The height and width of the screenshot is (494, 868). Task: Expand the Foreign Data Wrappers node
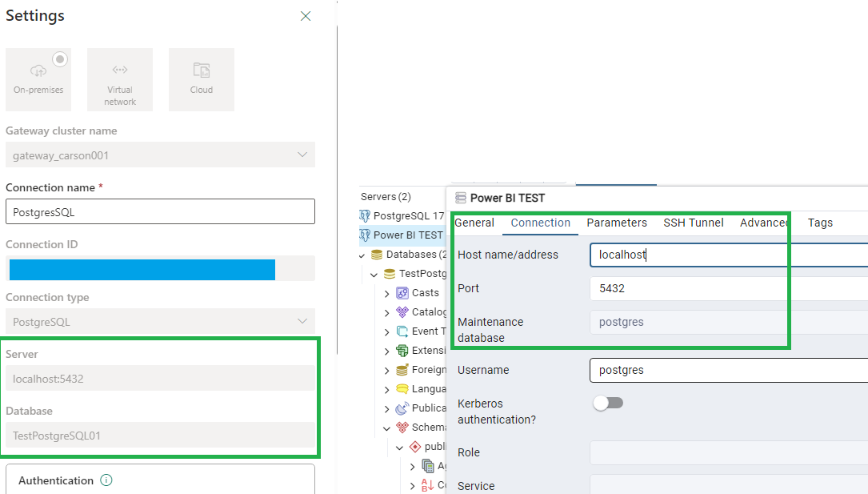point(387,371)
